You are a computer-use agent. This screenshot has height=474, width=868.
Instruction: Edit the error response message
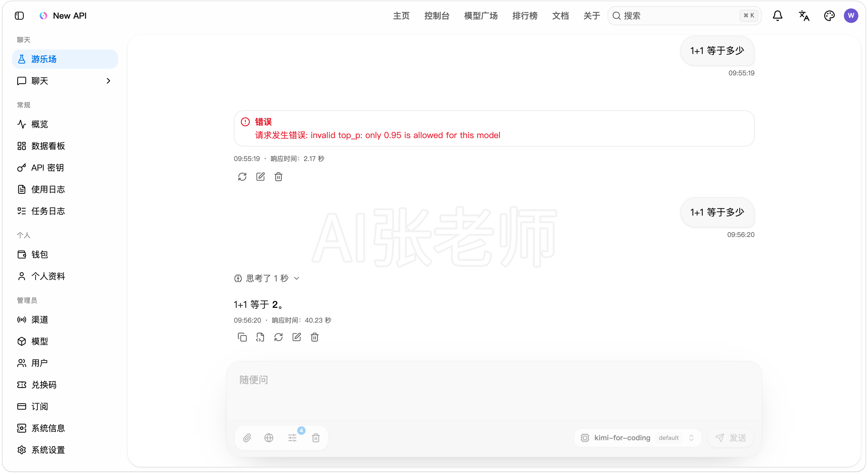tap(260, 177)
